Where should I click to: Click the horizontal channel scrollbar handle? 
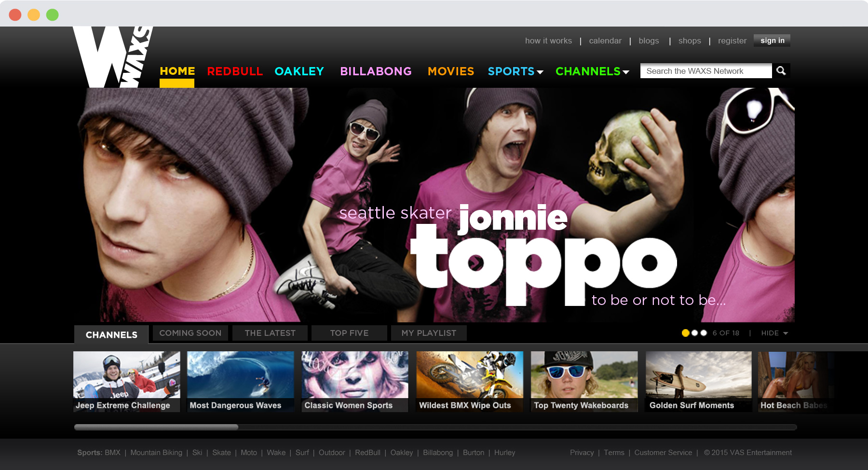coord(156,427)
